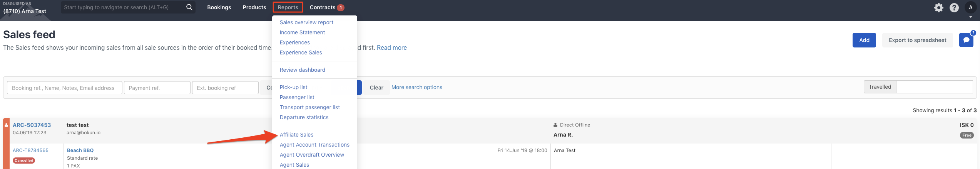
Task: Select Sales overview report
Action: pos(306,22)
